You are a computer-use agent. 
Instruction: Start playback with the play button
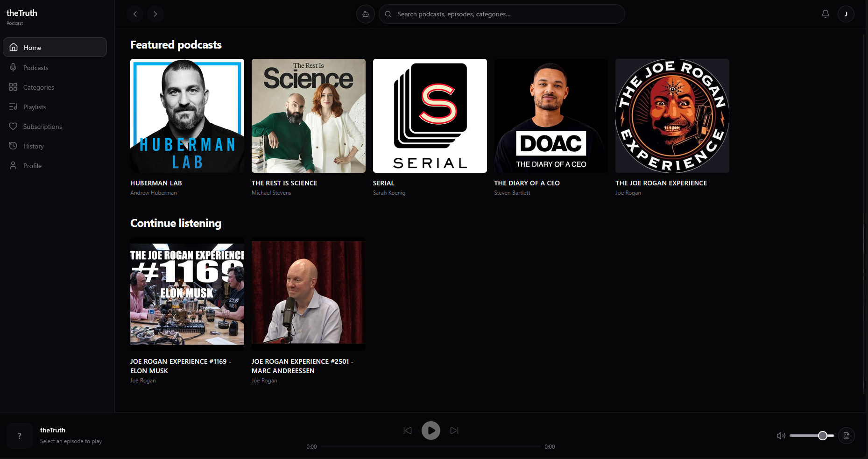click(x=431, y=431)
